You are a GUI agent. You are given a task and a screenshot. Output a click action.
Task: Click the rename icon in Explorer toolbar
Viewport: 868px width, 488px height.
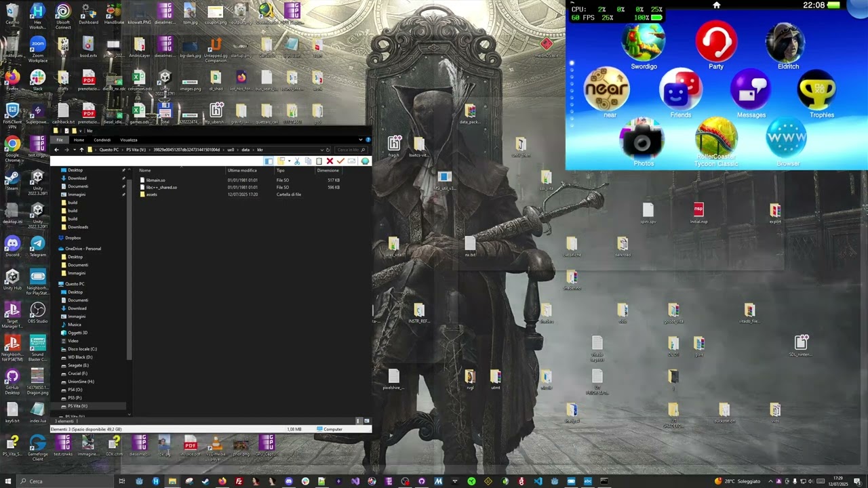tap(351, 161)
